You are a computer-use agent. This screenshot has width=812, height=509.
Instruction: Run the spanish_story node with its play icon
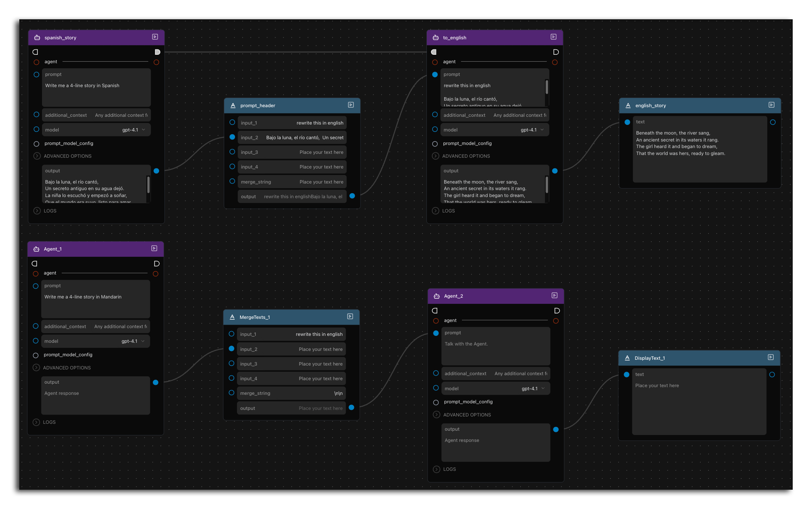click(x=155, y=37)
